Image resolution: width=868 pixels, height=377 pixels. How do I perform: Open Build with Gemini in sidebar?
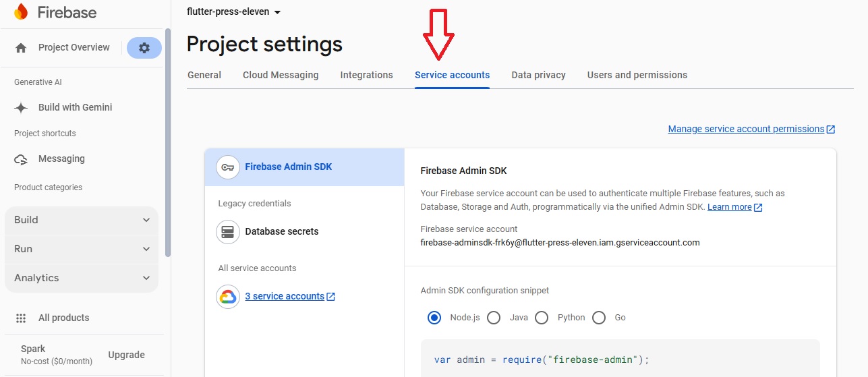coord(76,107)
